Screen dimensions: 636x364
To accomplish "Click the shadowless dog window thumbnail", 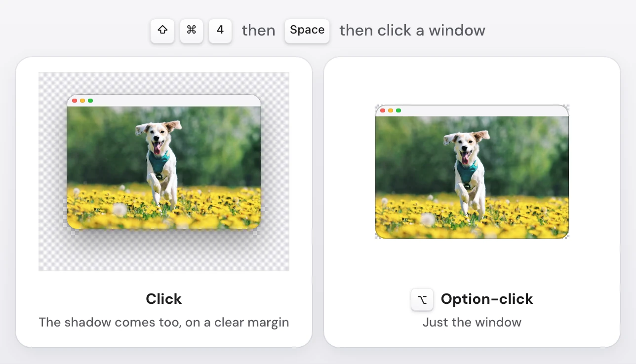I will point(472,172).
